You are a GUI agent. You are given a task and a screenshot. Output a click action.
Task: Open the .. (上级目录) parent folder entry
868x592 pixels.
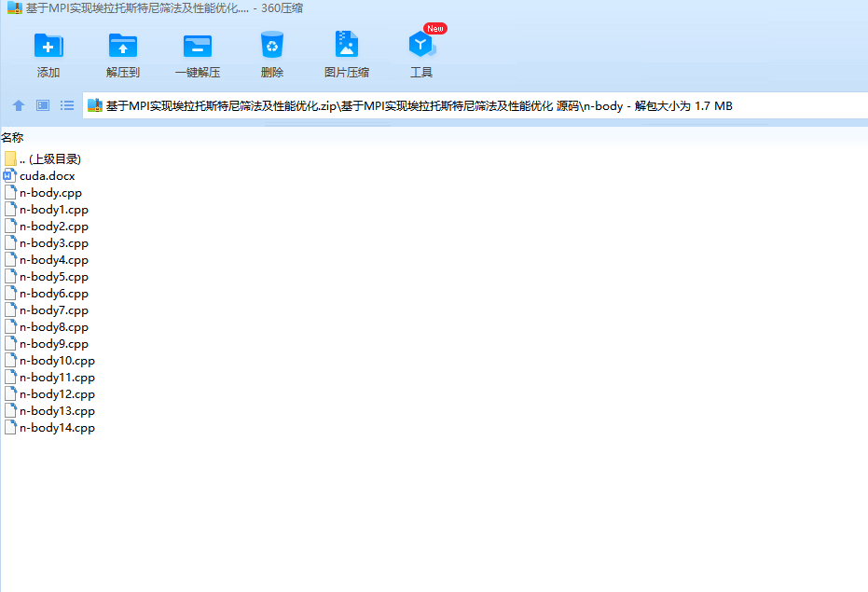tap(43, 159)
